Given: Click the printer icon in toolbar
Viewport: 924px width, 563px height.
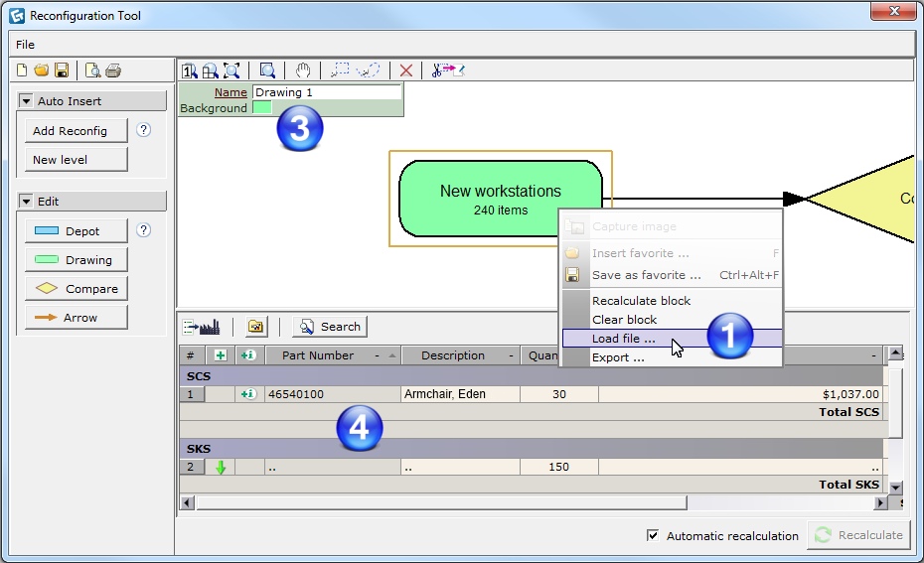Looking at the screenshot, I should pyautogui.click(x=113, y=70).
